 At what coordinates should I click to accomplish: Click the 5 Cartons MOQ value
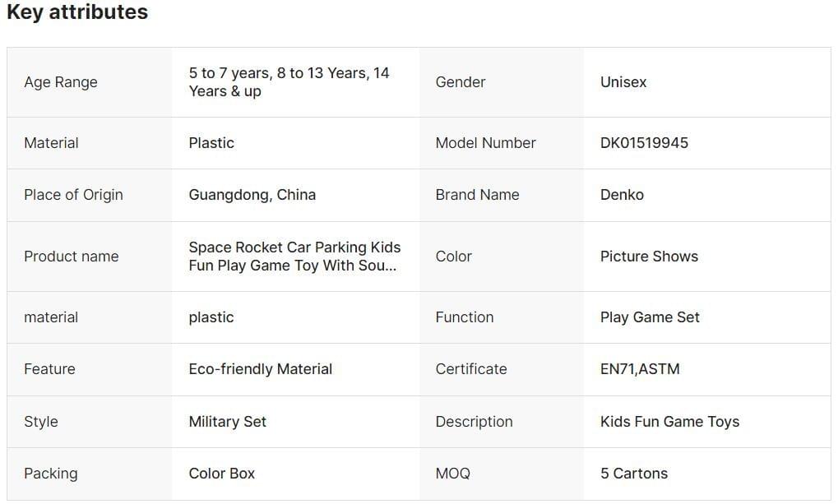pyautogui.click(x=633, y=474)
